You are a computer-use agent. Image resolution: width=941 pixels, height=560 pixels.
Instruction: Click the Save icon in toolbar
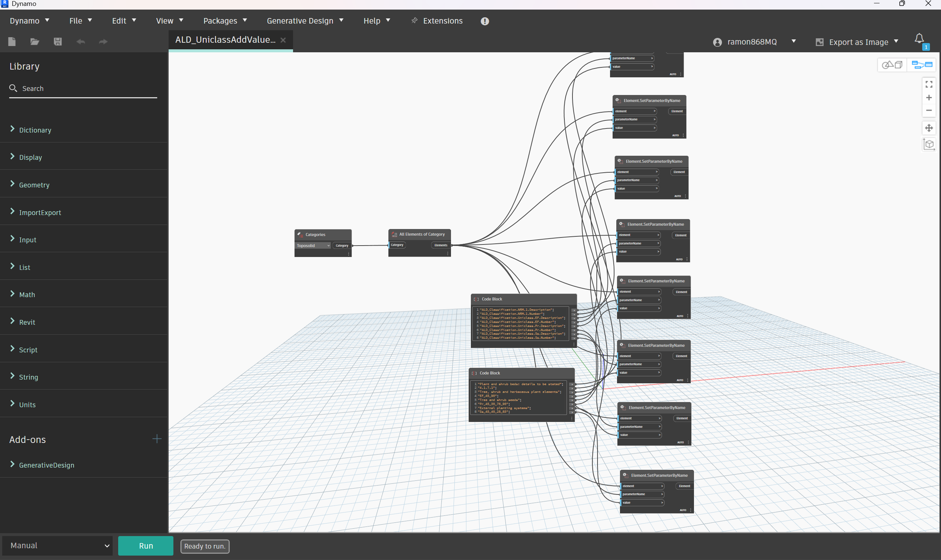pyautogui.click(x=58, y=42)
